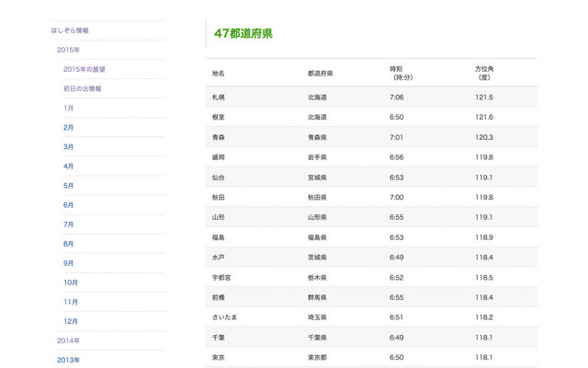Open the 5月 sidebar entry
Screen dimensions: 588x368
pos(68,186)
